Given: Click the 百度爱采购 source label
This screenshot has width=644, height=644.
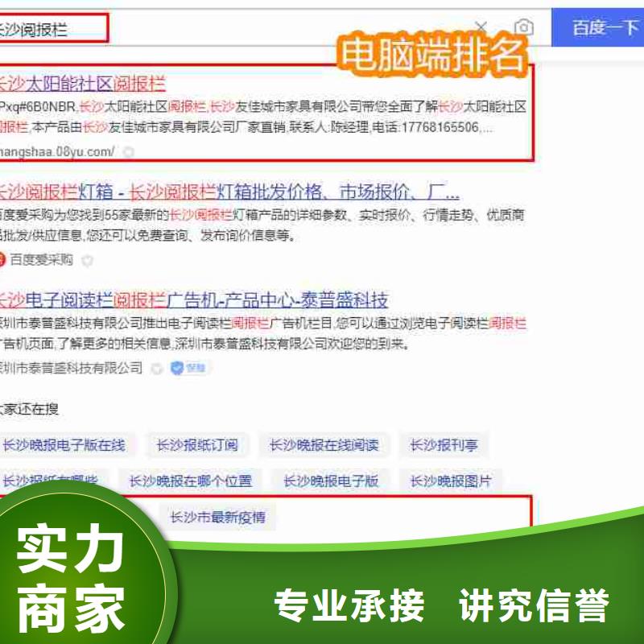Looking at the screenshot, I should pyautogui.click(x=42, y=259).
